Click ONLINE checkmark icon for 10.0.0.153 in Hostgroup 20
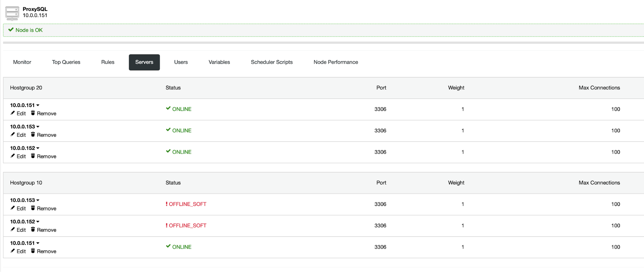Screen dimensions: 644x274 (x=168, y=130)
